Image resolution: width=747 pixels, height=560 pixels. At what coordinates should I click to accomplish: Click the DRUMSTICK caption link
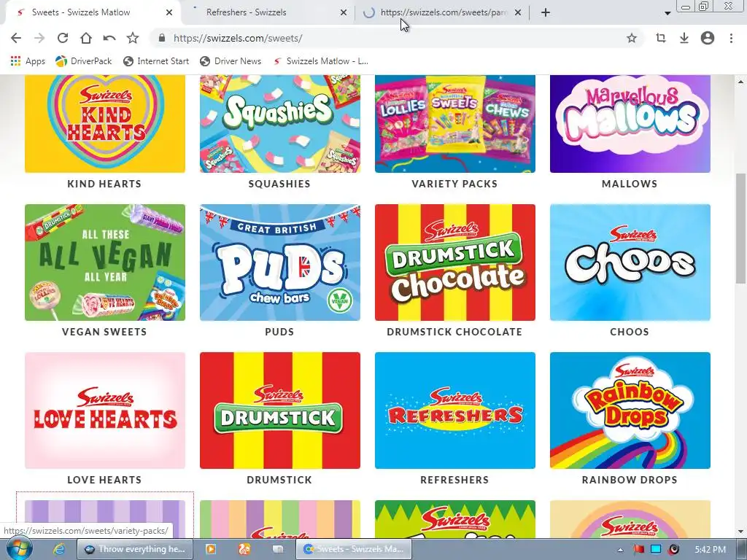click(279, 480)
